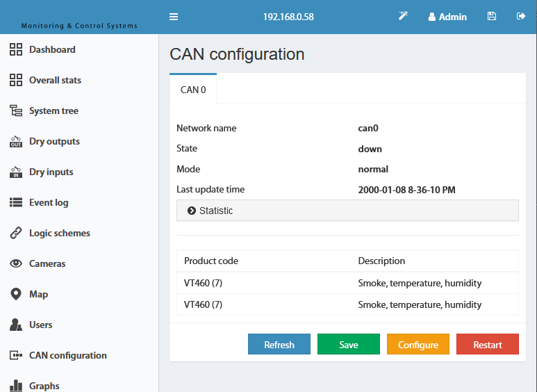Click the can0 network name value
537x392 pixels.
[368, 128]
